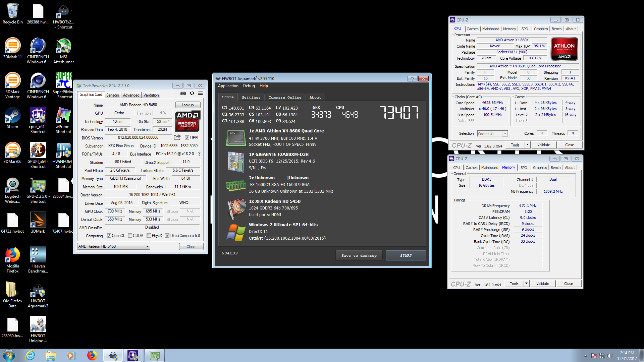Toggle OpenCL checkbox in GPU-Z

(x=109, y=236)
